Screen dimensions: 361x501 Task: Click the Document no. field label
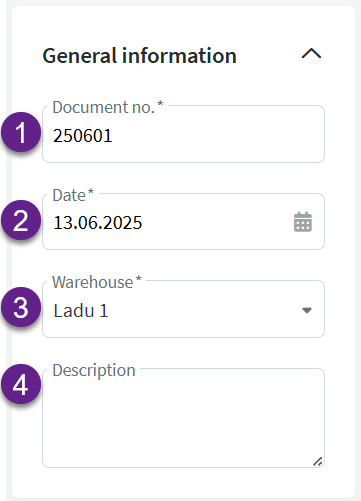pos(108,107)
